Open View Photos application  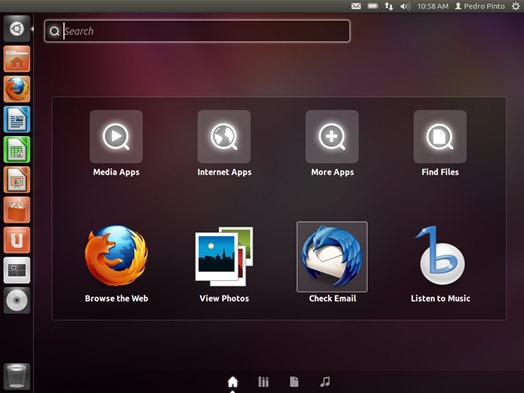(224, 257)
